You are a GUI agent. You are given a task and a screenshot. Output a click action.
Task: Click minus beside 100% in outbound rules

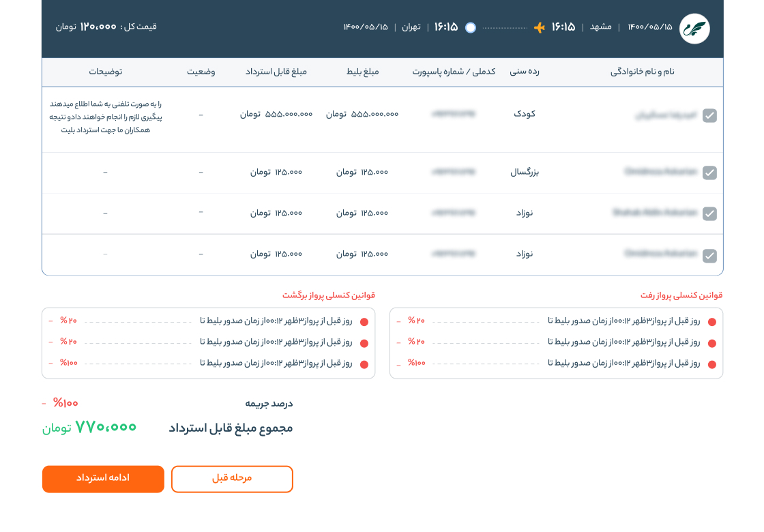399,363
